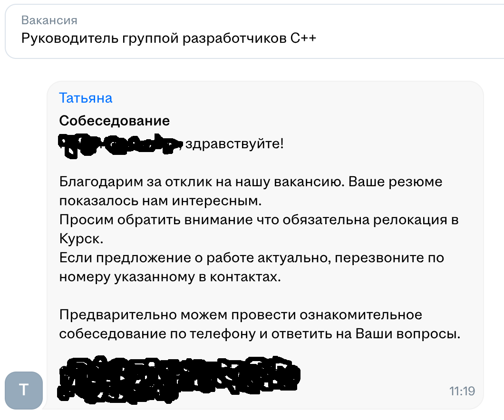Click the line starting "Благодарим за отклик"
This screenshot has width=504, height=420.
point(251,182)
